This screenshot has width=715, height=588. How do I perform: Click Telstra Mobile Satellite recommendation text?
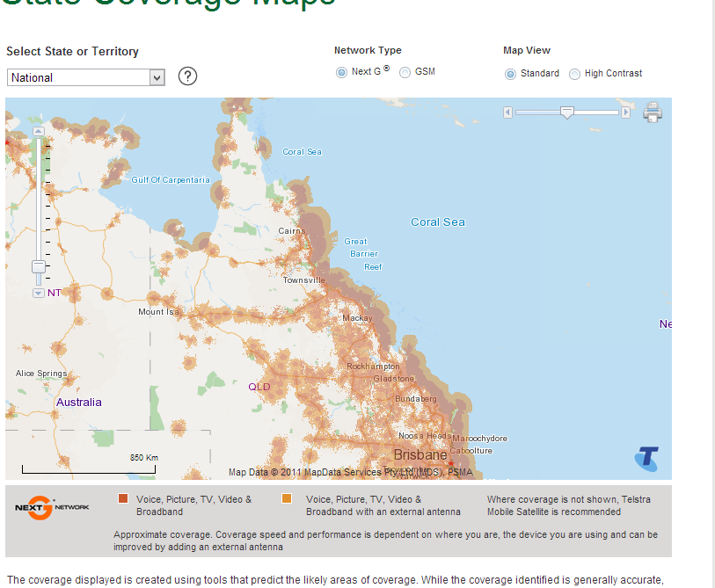coord(569,505)
